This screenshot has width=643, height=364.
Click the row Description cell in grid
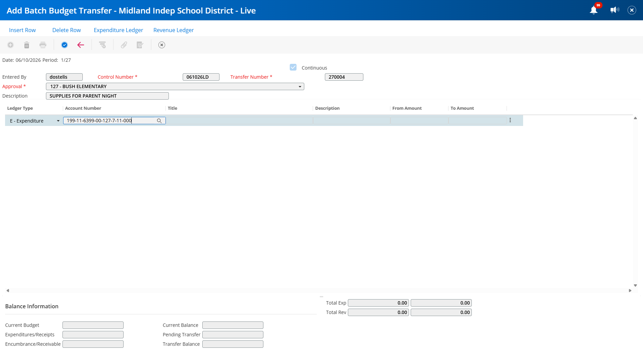[x=352, y=121]
